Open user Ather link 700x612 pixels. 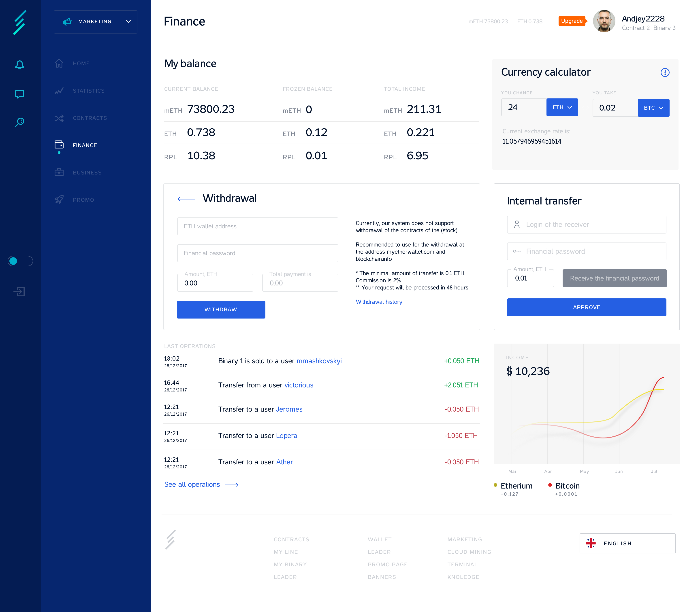click(284, 462)
